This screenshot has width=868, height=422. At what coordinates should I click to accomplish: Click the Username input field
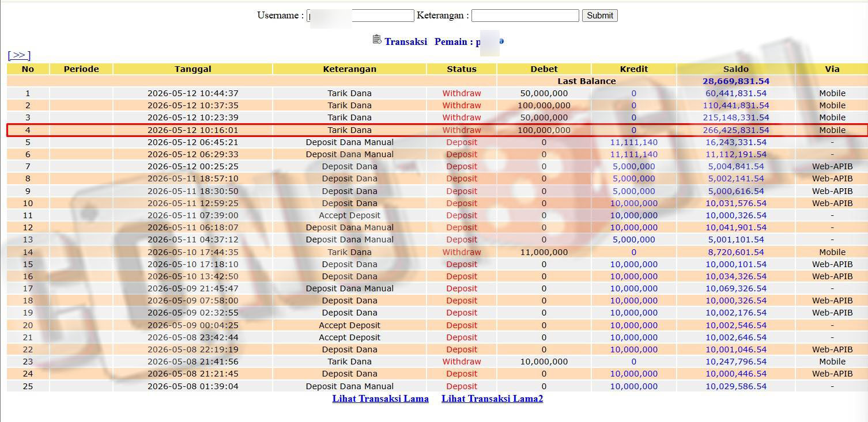pos(360,16)
